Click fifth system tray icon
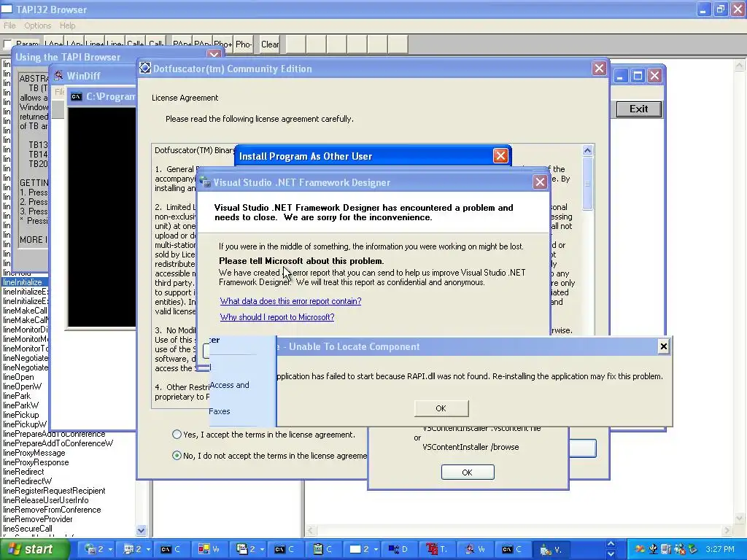The image size is (747, 560). pos(693,549)
